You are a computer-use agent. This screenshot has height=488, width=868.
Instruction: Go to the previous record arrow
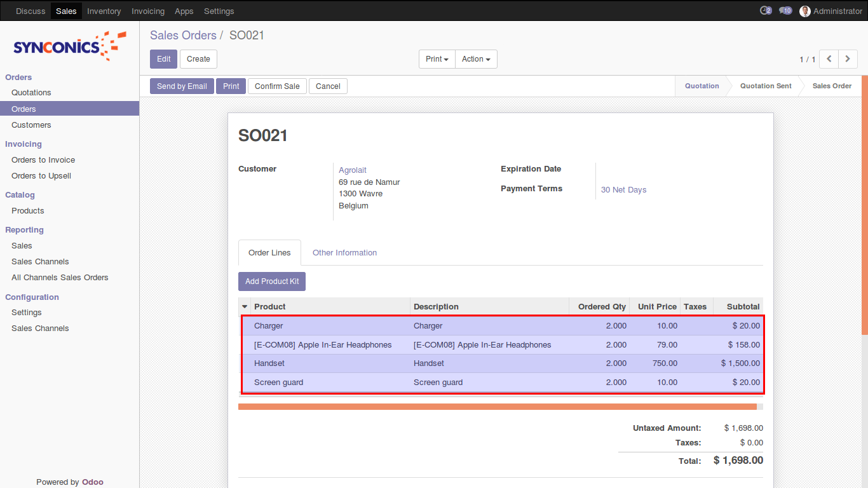(x=829, y=59)
